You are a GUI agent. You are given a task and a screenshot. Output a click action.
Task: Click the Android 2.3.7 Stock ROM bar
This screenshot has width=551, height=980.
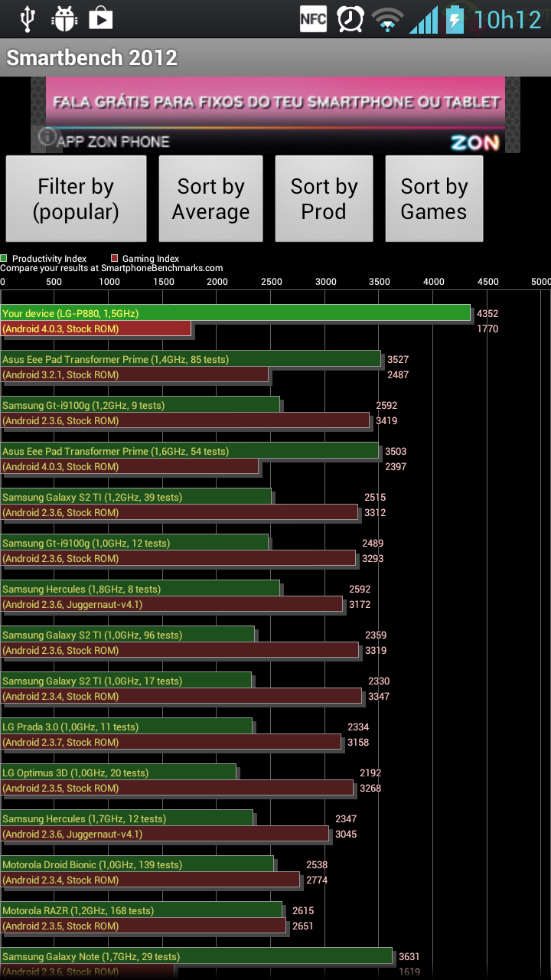point(171,742)
